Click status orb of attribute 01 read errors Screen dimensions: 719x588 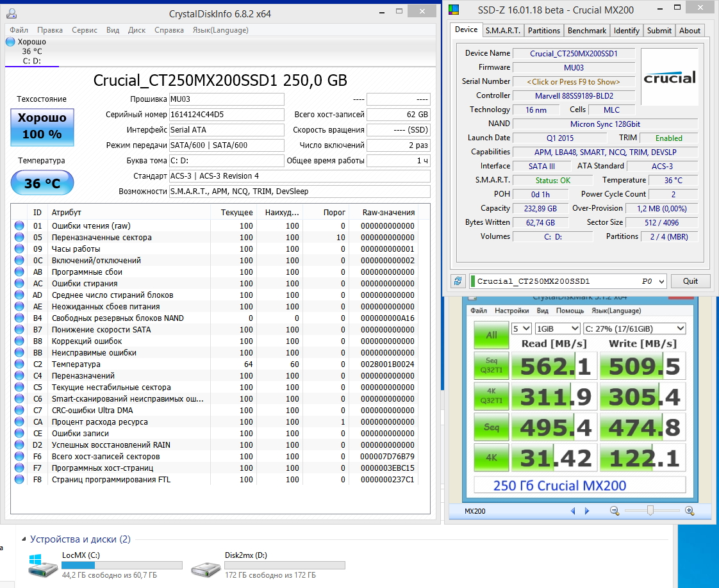(19, 225)
